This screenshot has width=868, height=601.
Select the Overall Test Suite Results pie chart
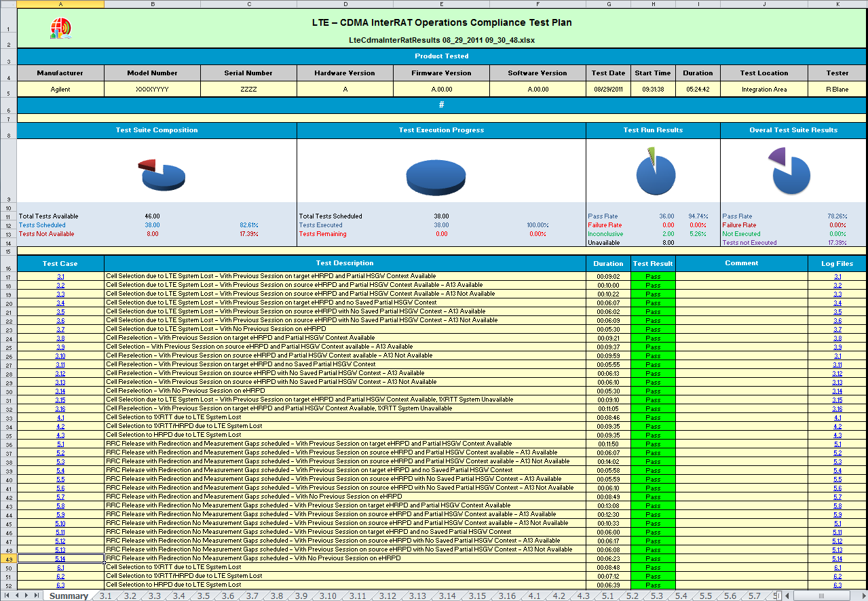click(x=790, y=172)
